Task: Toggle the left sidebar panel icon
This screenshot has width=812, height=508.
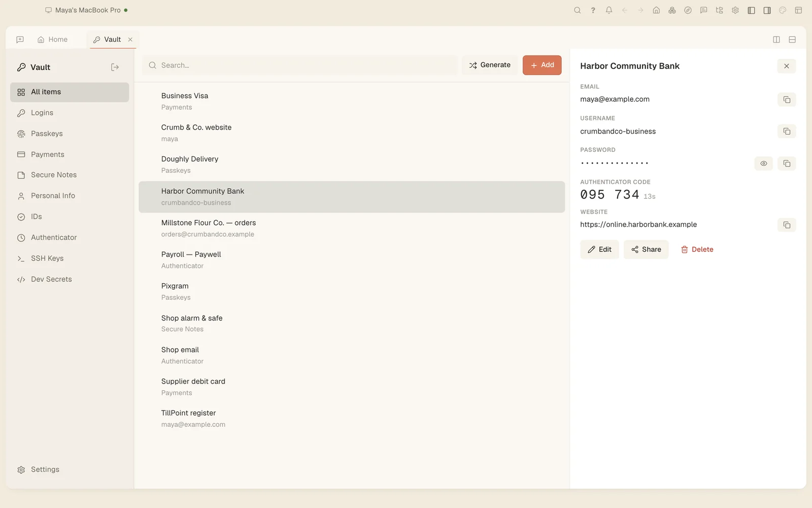Action: click(x=751, y=10)
